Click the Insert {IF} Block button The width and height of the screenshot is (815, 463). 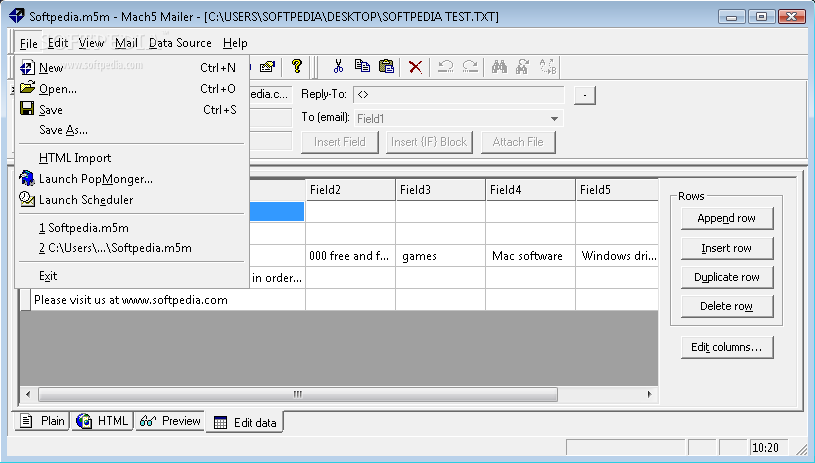click(x=429, y=142)
